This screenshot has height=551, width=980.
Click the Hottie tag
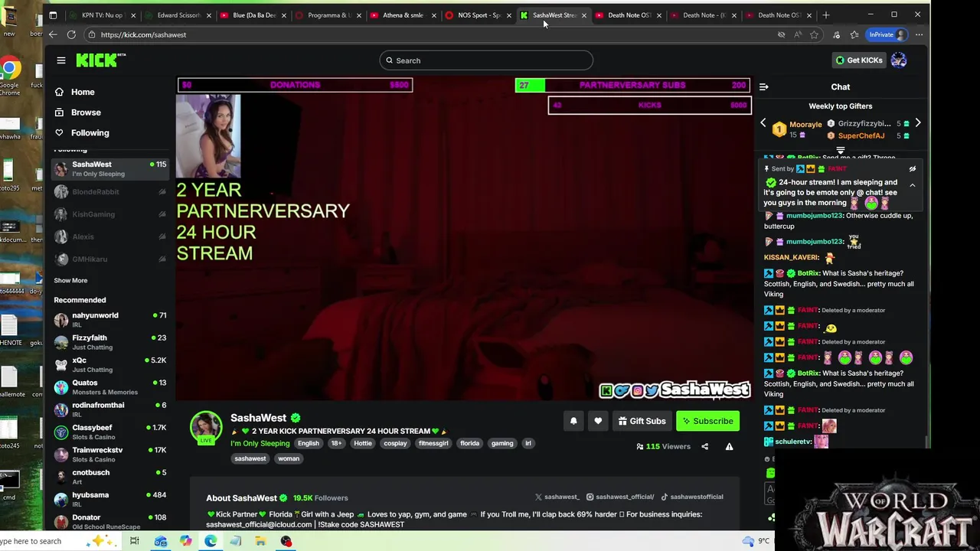tap(363, 443)
